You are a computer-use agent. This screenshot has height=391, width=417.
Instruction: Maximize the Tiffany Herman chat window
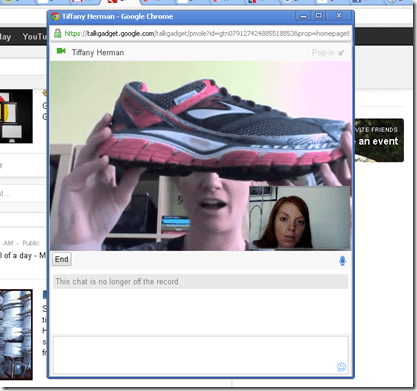pyautogui.click(x=319, y=16)
